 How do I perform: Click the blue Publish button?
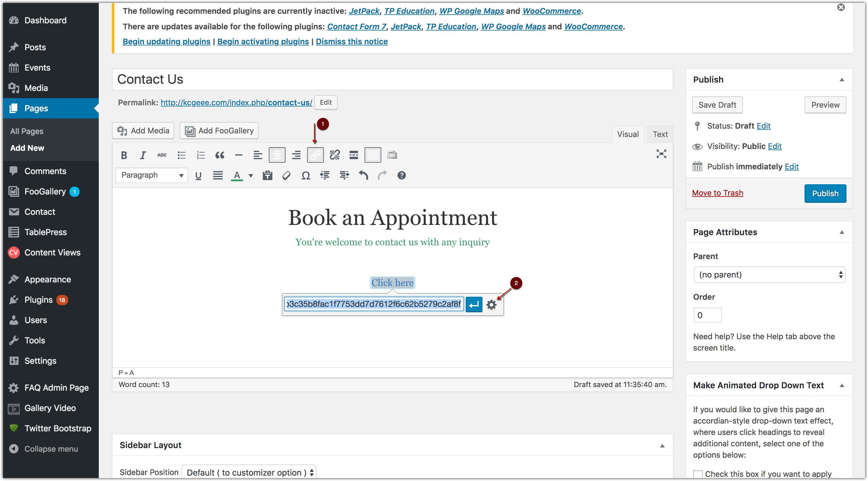[x=825, y=193]
